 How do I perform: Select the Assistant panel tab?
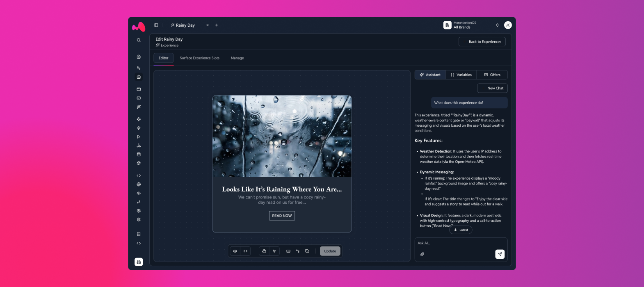point(430,75)
